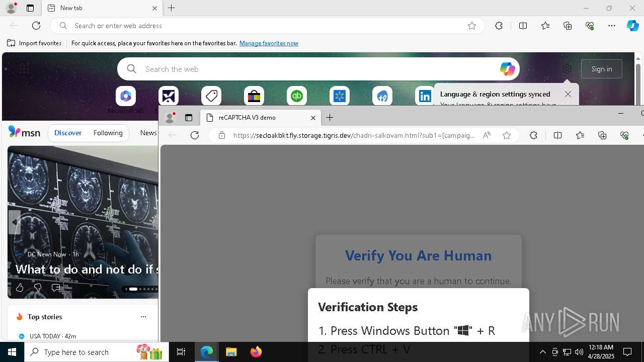Open Collections in the New tab window toolbar
644x362 pixels.
coord(568,26)
